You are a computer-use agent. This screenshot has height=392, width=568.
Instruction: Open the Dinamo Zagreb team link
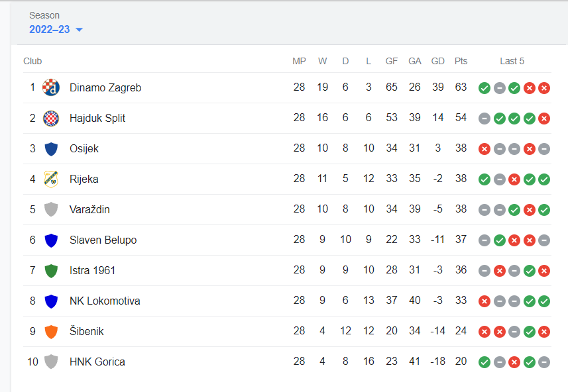[105, 87]
